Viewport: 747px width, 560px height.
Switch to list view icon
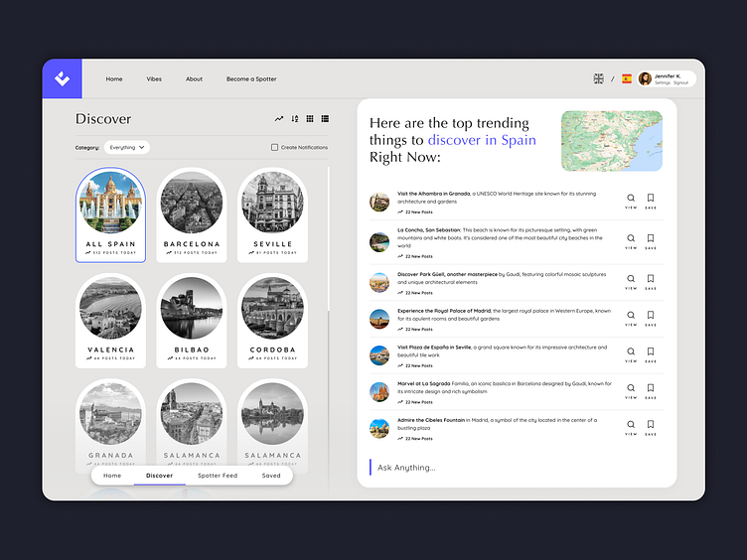[325, 118]
